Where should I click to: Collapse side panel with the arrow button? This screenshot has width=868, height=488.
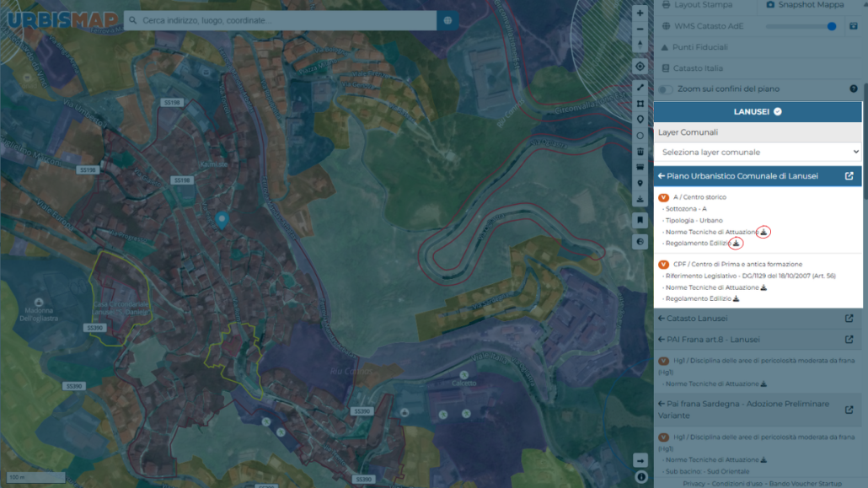click(x=640, y=460)
